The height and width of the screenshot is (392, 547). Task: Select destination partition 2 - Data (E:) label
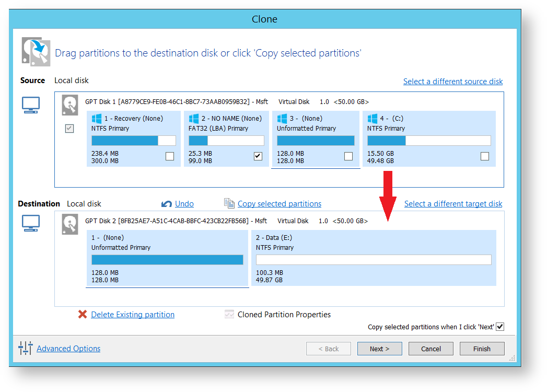pos(274,238)
